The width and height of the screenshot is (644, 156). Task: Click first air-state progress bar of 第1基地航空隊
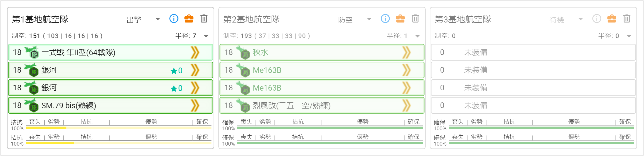pyautogui.click(x=119, y=128)
